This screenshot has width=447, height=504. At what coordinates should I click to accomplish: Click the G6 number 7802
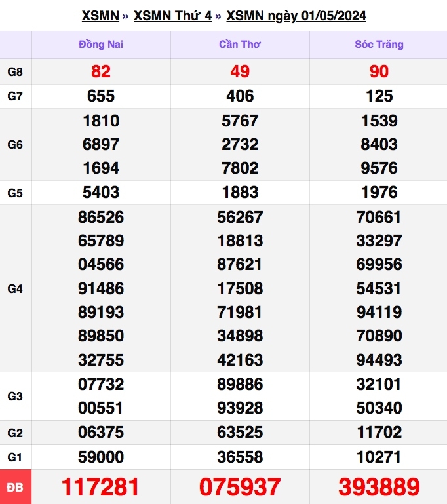click(240, 168)
